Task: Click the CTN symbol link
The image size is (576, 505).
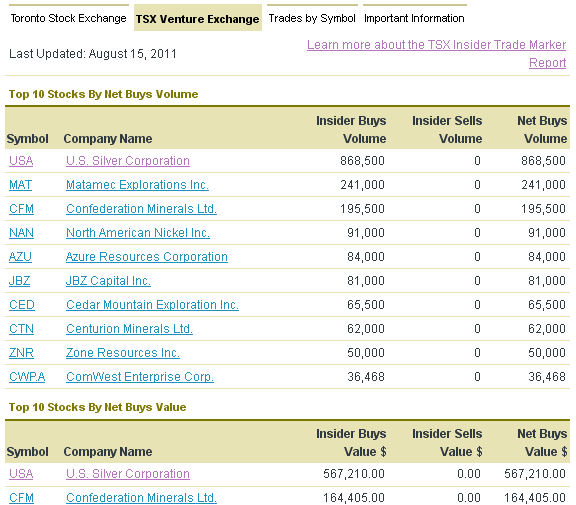Action: click(21, 329)
